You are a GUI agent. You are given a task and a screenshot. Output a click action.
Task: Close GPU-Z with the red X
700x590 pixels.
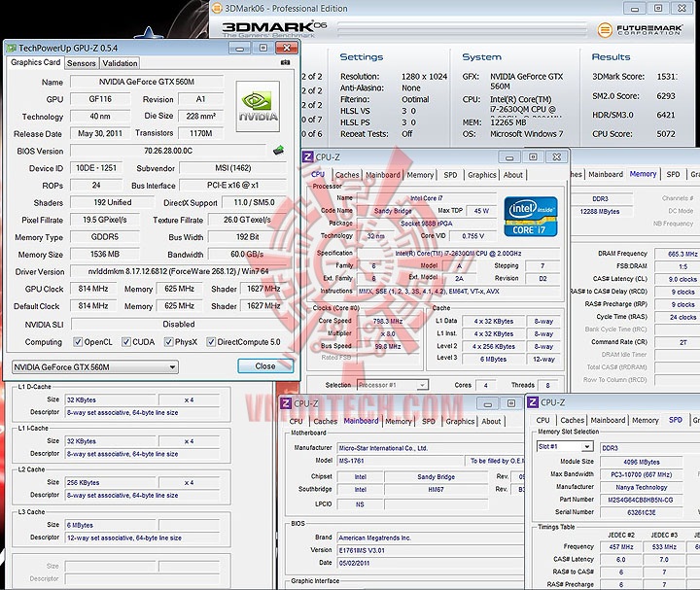pos(287,49)
